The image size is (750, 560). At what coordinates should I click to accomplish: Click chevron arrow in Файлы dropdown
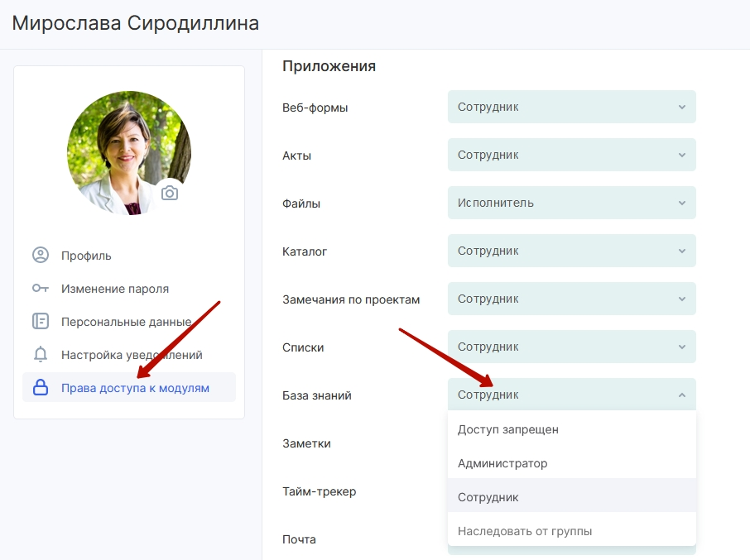tap(682, 203)
